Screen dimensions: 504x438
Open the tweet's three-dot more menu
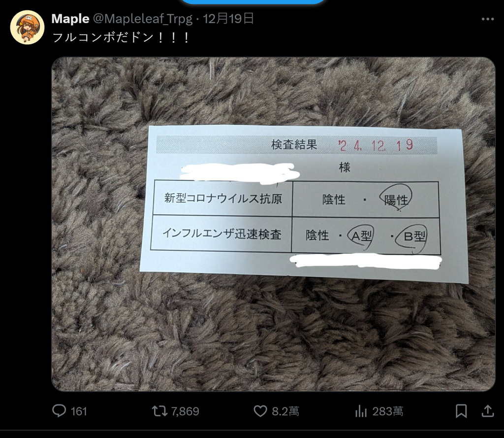coord(487,19)
